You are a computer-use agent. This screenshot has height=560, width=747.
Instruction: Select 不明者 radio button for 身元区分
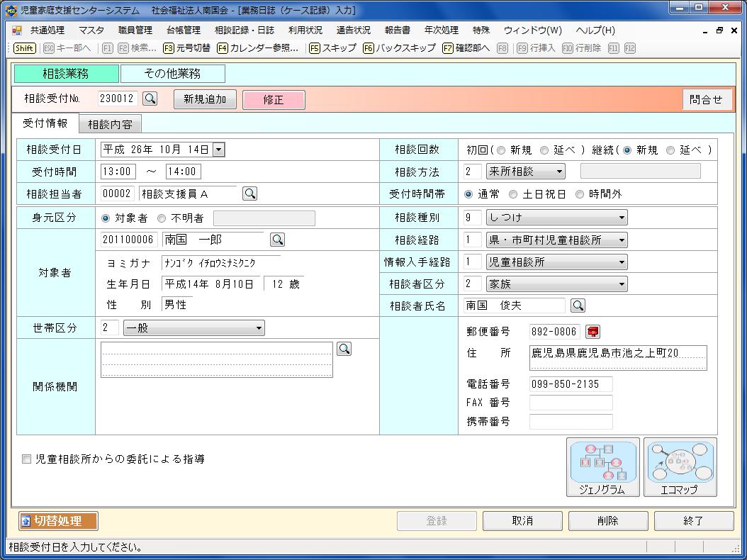click(162, 218)
